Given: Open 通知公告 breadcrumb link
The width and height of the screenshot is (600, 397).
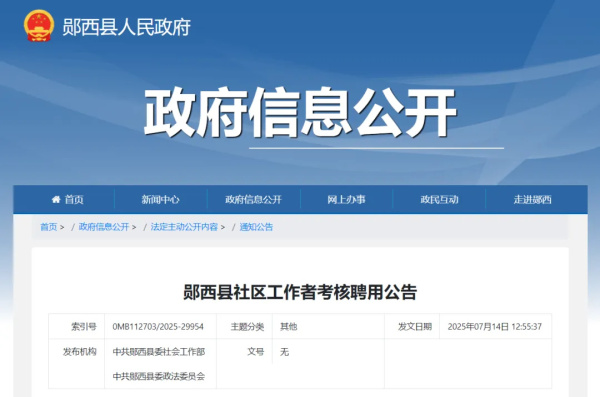Looking at the screenshot, I should pos(256,227).
